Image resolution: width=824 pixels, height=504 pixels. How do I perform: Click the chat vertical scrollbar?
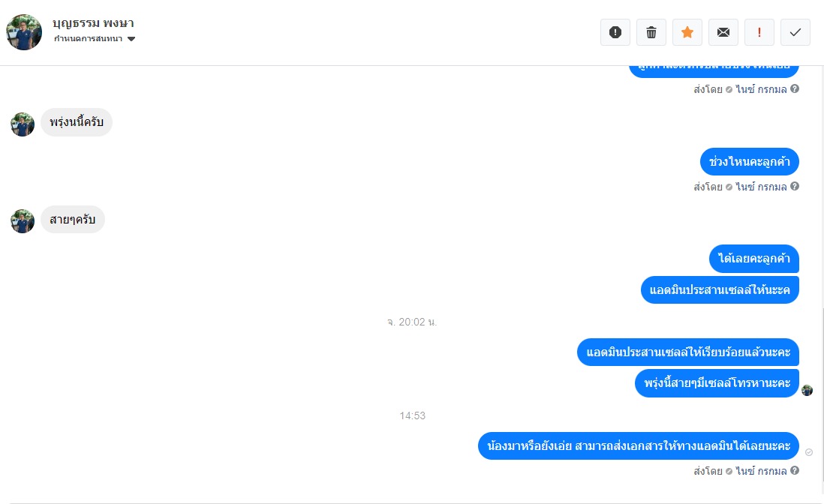[822, 402]
